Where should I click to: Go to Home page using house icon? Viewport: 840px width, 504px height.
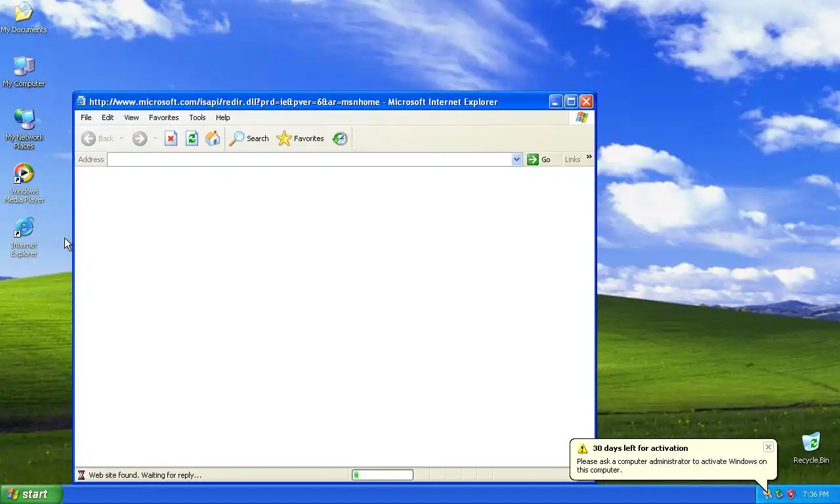click(x=213, y=138)
